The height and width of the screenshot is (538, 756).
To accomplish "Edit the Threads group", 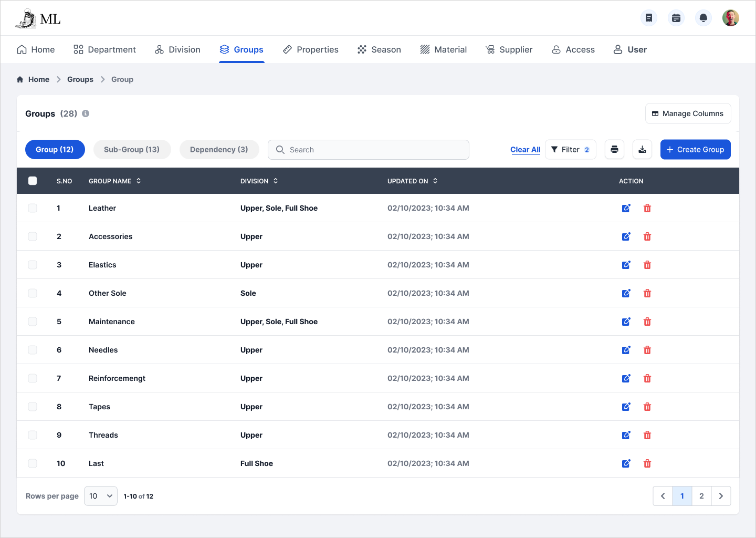I will (x=626, y=435).
